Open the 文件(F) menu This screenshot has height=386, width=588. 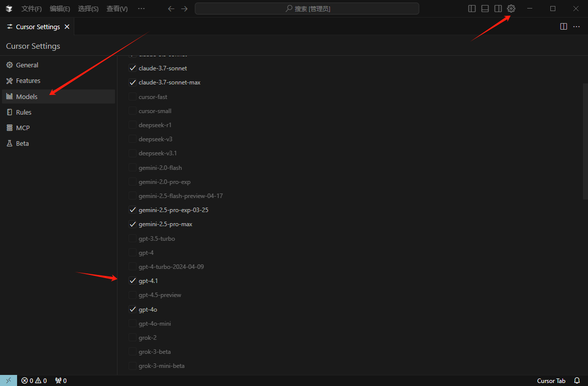(32, 9)
